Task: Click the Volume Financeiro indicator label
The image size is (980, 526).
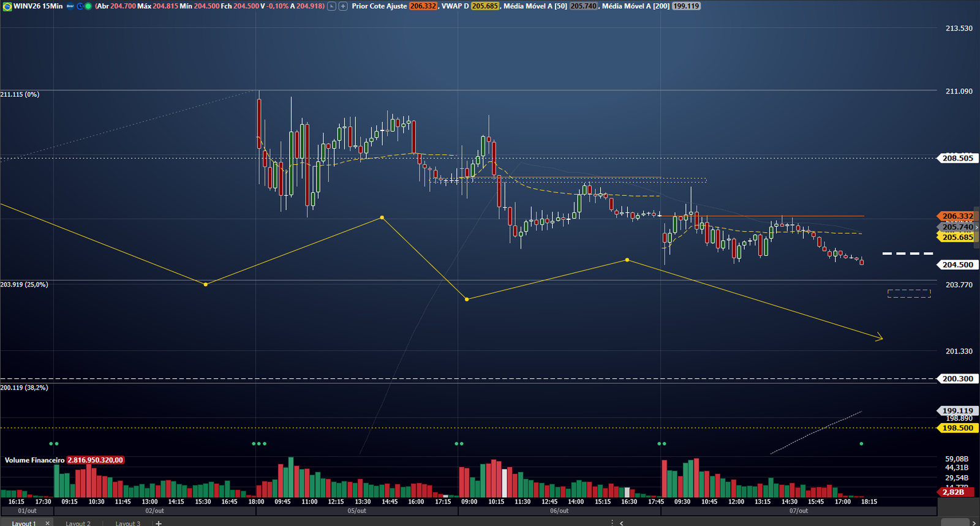Action: [x=34, y=460]
